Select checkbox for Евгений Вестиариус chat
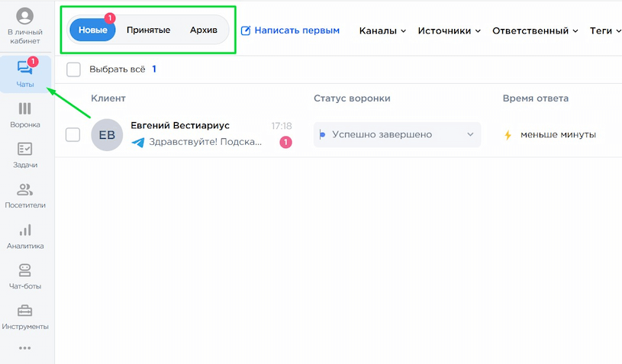Viewport: 622px width, 364px height. coord(73,135)
